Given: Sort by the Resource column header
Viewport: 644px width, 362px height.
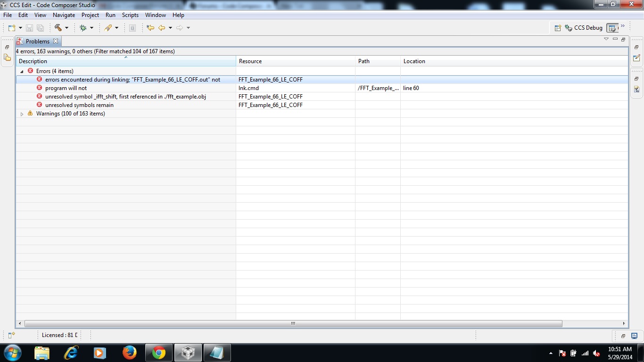Looking at the screenshot, I should coord(296,61).
